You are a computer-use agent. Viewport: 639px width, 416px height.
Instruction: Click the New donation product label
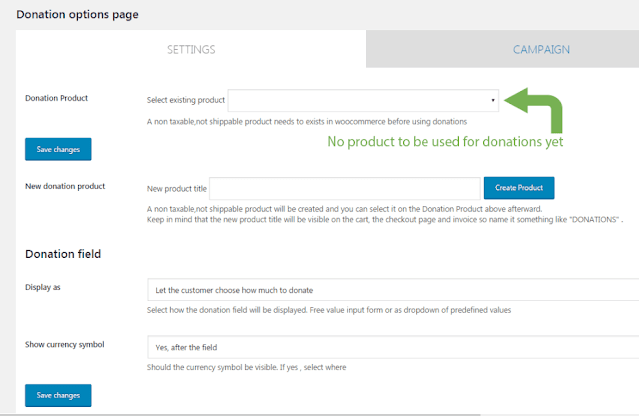click(x=65, y=187)
